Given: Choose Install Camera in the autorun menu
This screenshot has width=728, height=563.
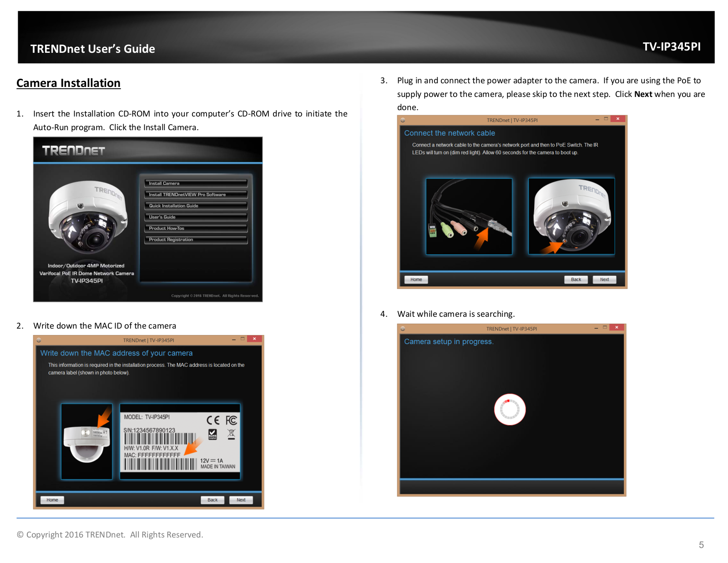Looking at the screenshot, I should 196,183.
